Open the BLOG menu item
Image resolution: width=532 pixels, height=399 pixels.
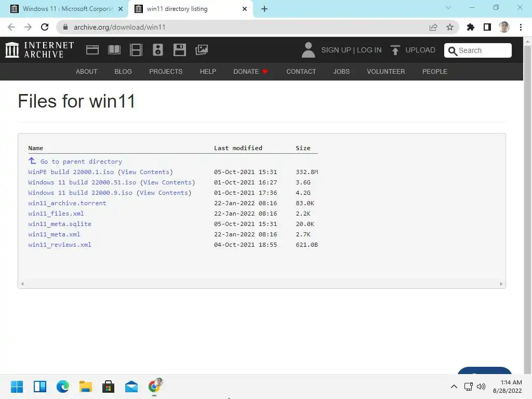click(123, 72)
